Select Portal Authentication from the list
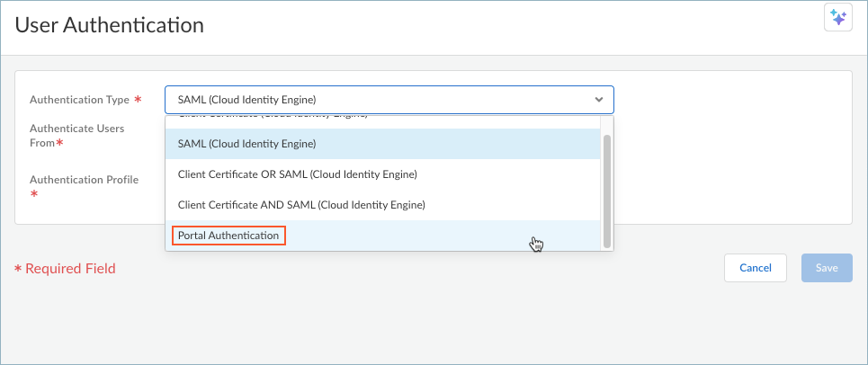The height and width of the screenshot is (365, 868). 229,236
